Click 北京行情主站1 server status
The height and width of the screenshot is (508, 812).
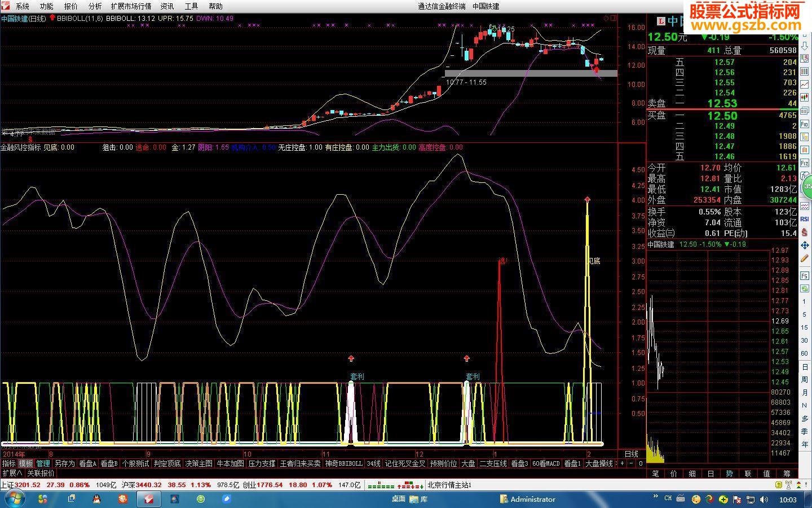449,485
